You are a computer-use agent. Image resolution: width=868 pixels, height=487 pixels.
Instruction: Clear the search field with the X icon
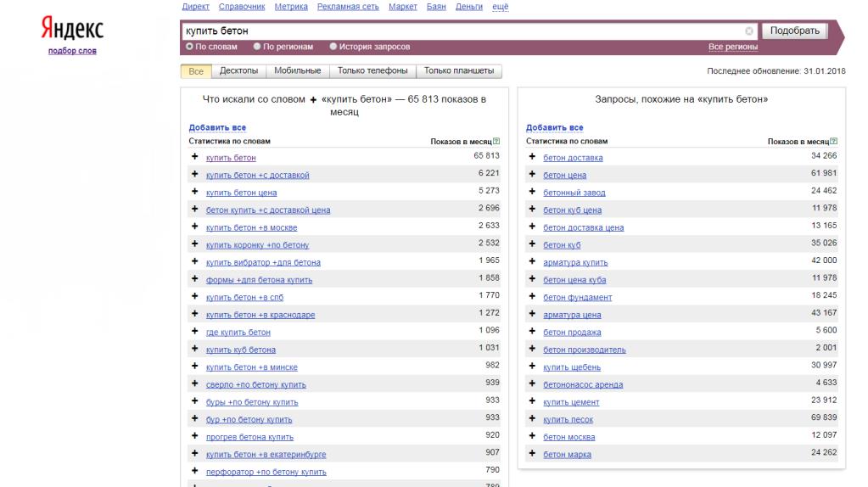point(749,31)
